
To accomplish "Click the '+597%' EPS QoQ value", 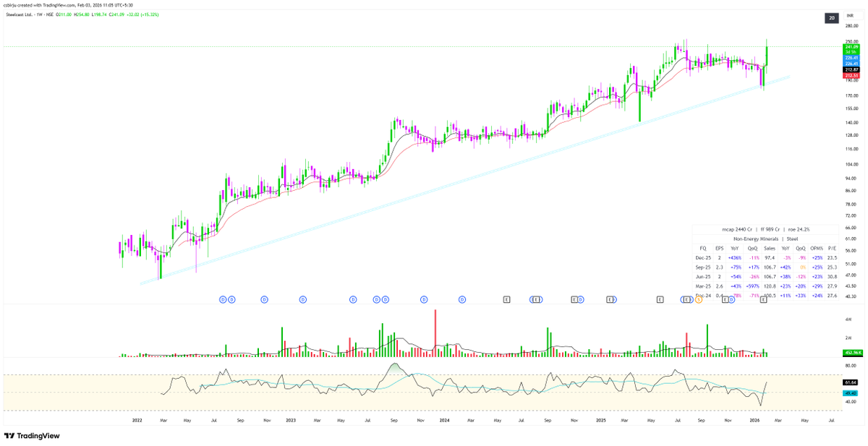I will pos(753,286).
